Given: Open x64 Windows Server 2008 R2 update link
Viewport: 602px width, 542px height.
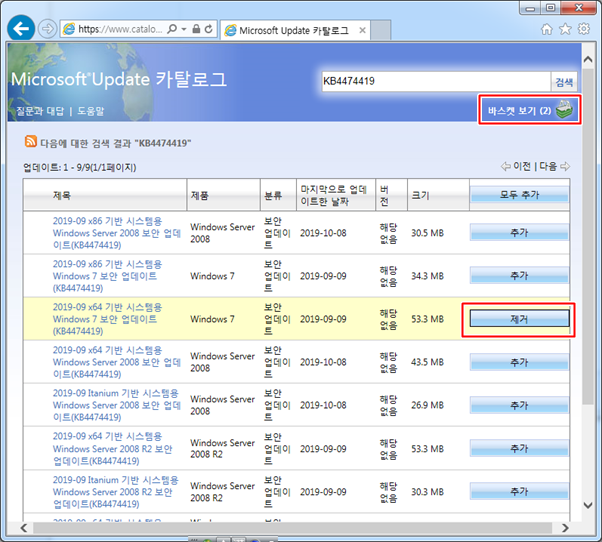Looking at the screenshot, I should pyautogui.click(x=113, y=448).
